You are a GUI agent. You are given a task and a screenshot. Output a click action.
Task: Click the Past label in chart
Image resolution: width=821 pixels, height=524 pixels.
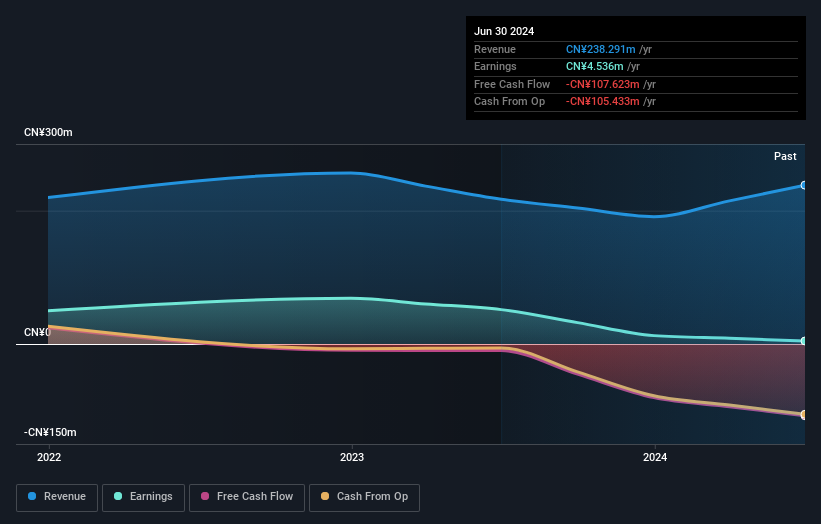785,156
